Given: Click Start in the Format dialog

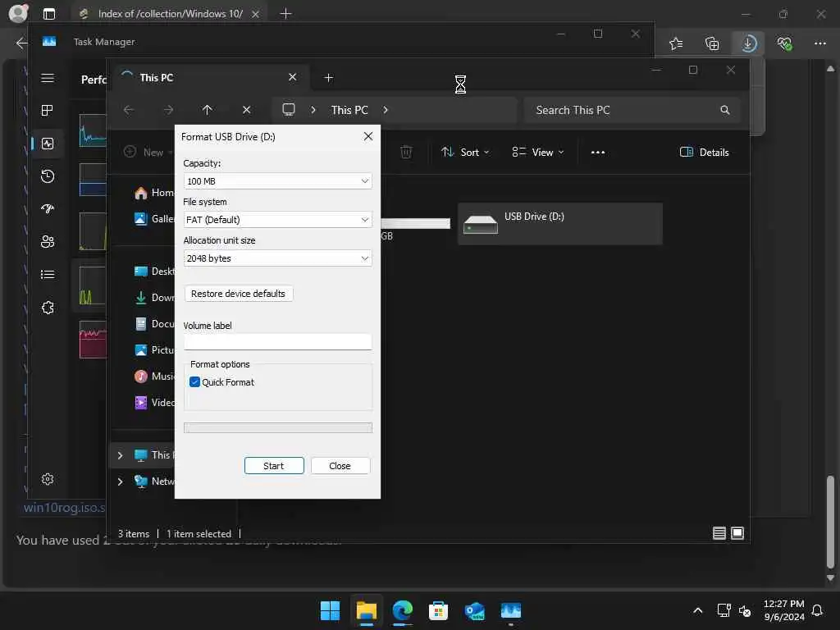Looking at the screenshot, I should [274, 466].
